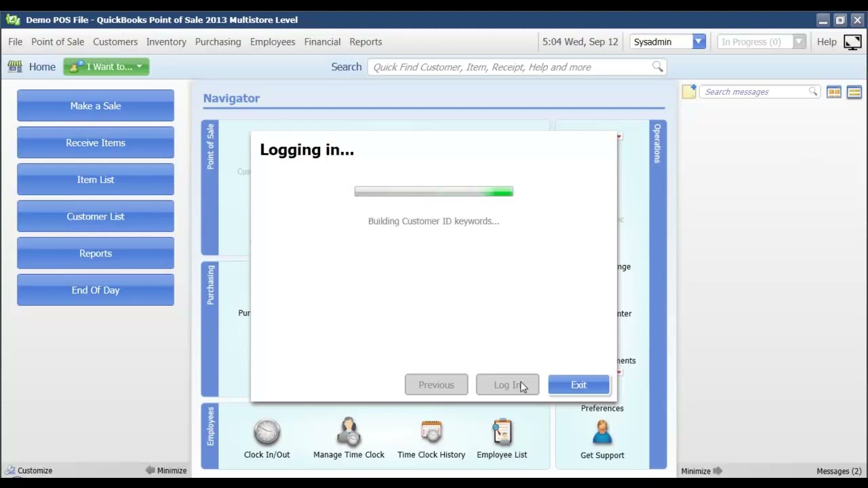Click the Customize link
Screen dimensions: 868x488
tap(35, 470)
